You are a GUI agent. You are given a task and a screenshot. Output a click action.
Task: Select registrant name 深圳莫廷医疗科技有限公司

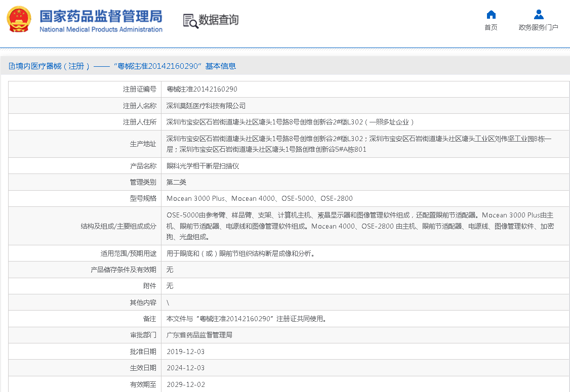[x=206, y=106]
